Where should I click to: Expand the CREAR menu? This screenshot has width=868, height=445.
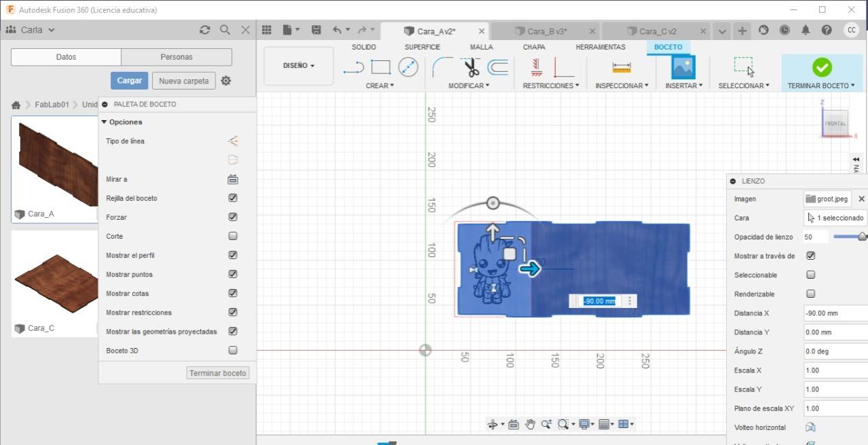coord(379,85)
